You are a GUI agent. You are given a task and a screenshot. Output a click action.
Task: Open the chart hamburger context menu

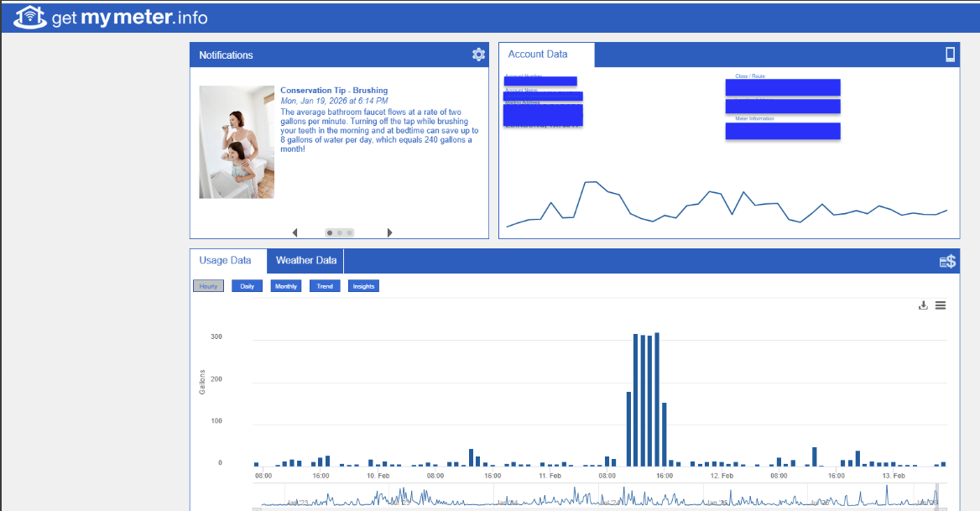point(941,305)
